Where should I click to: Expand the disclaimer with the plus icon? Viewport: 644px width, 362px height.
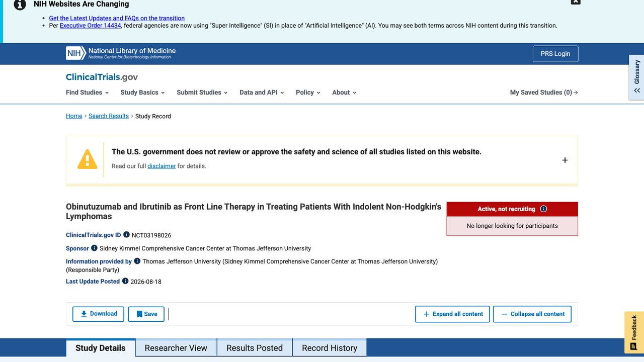[565, 160]
